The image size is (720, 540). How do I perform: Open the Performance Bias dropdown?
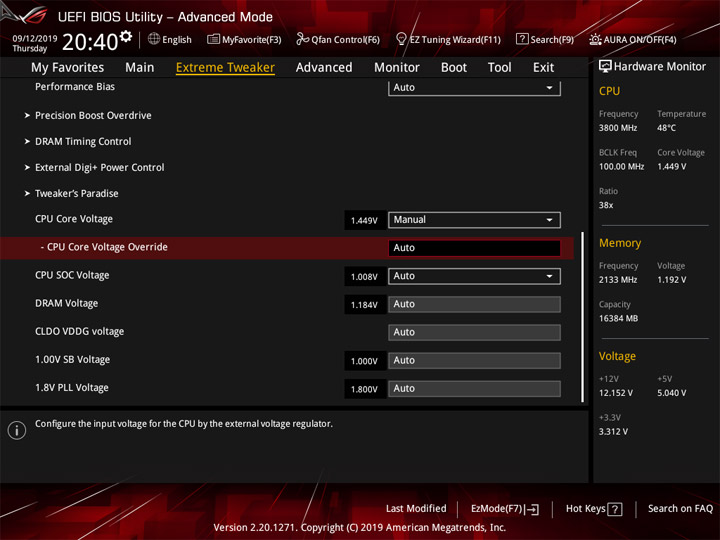474,87
